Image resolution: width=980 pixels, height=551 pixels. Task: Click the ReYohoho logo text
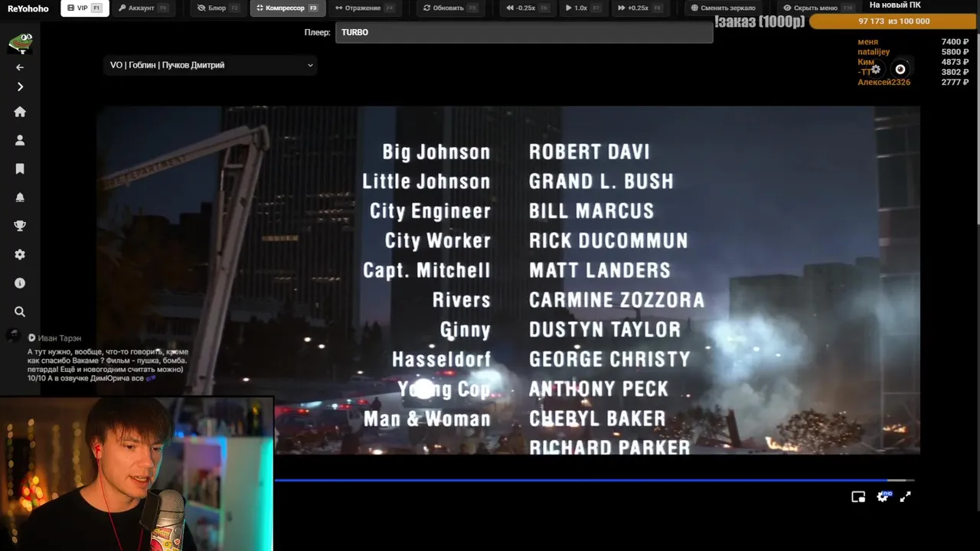[28, 8]
